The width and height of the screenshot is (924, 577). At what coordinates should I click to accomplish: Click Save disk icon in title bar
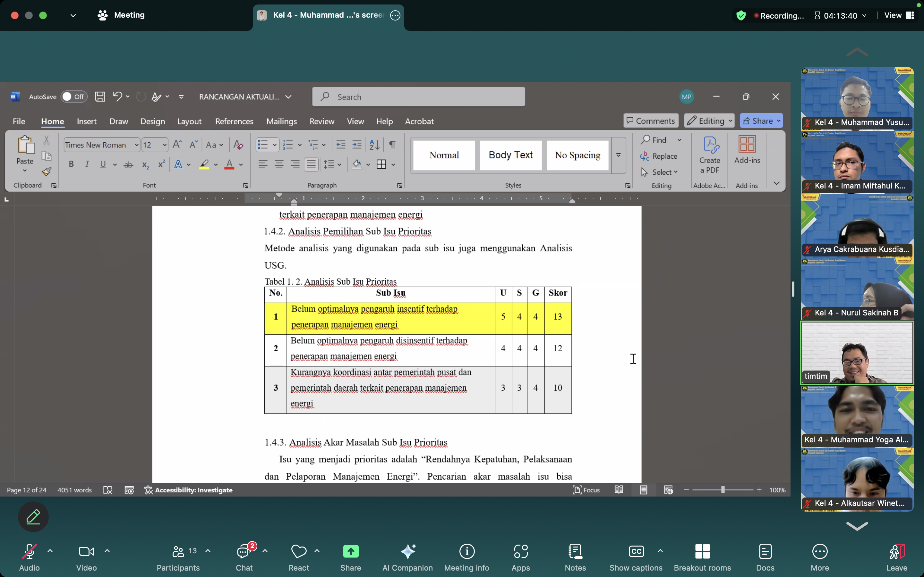pos(100,96)
